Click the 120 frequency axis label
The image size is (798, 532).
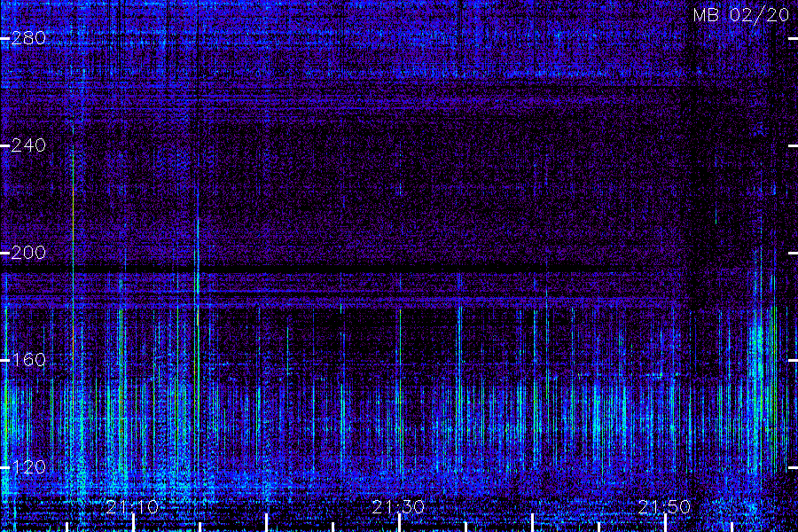coord(28,467)
